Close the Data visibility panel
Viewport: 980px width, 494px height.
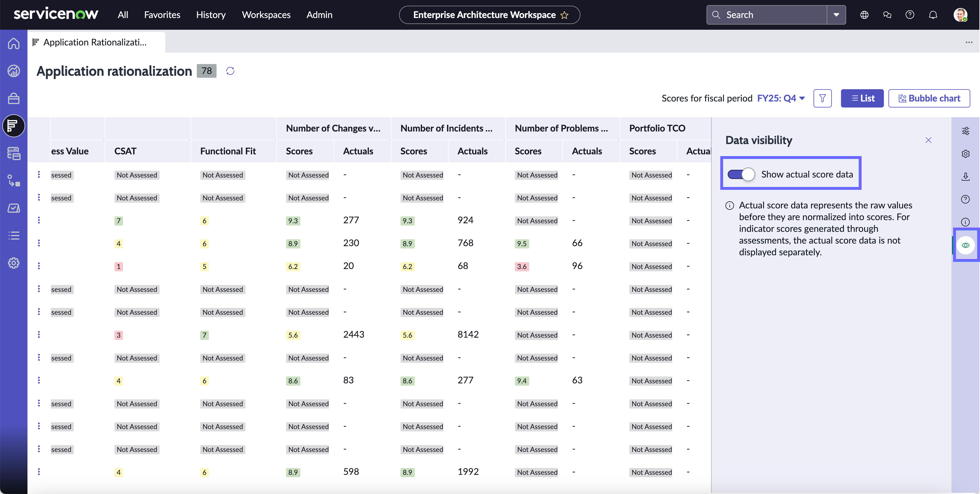pos(928,140)
